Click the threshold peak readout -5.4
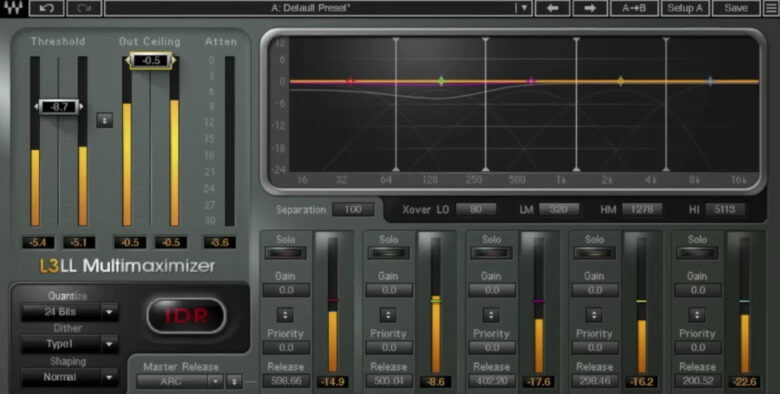This screenshot has width=780, height=394. pyautogui.click(x=38, y=242)
